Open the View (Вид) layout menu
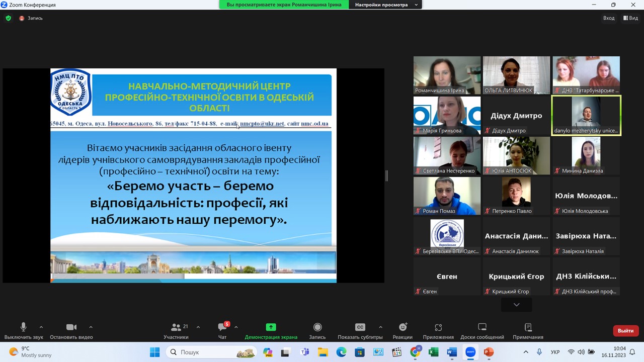The image size is (644, 362). (x=631, y=18)
